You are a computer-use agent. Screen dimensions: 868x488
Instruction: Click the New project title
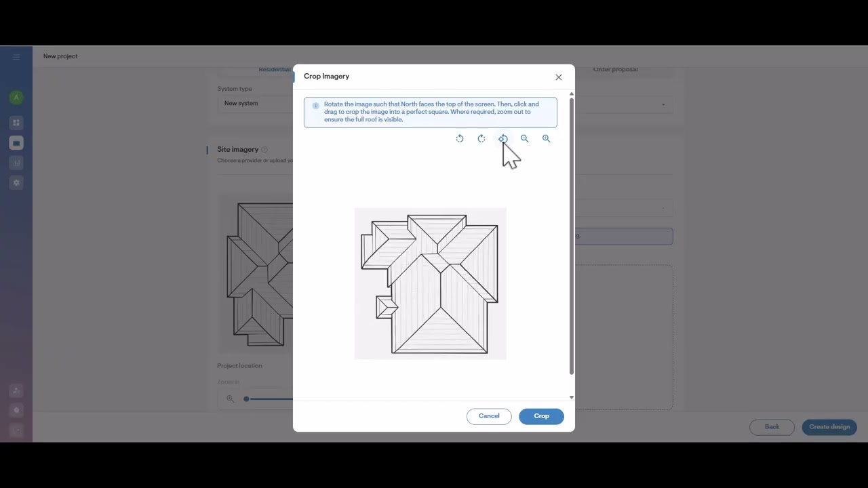click(60, 56)
